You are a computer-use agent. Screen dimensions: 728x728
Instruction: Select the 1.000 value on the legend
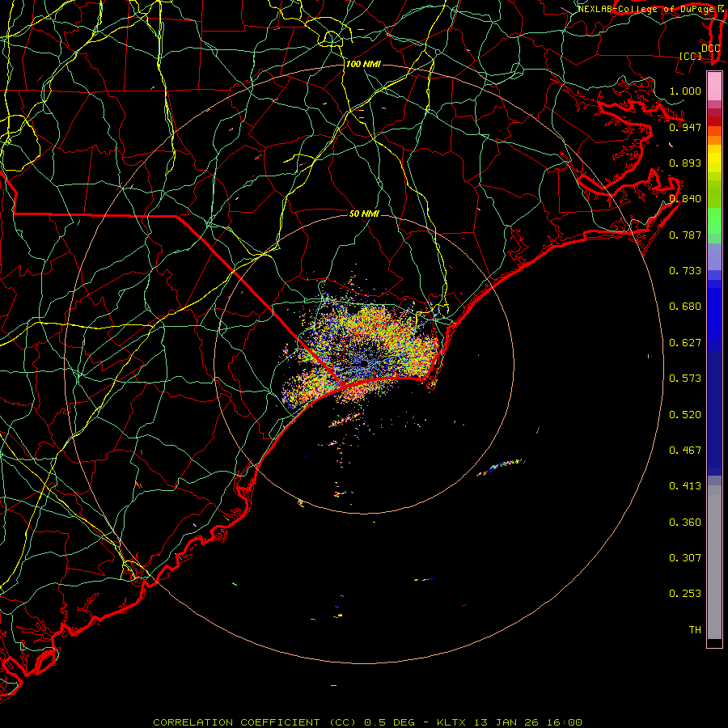point(685,91)
